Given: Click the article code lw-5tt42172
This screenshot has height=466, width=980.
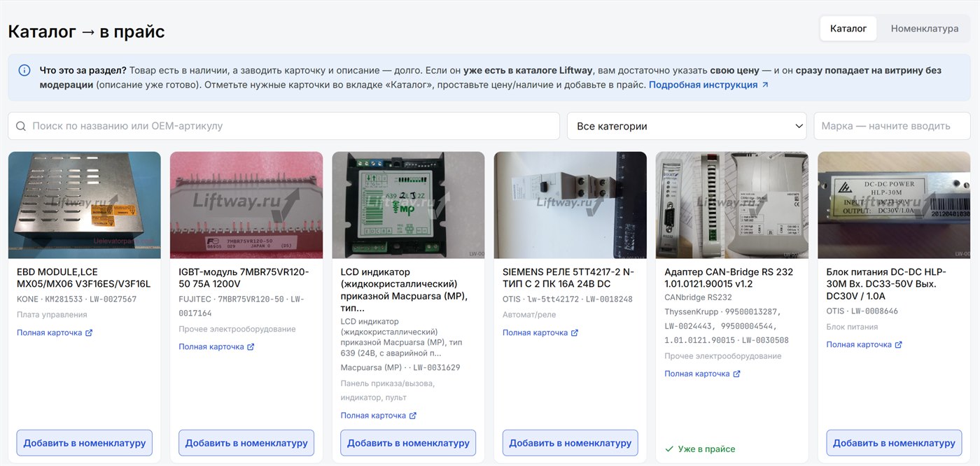Looking at the screenshot, I should [x=553, y=299].
